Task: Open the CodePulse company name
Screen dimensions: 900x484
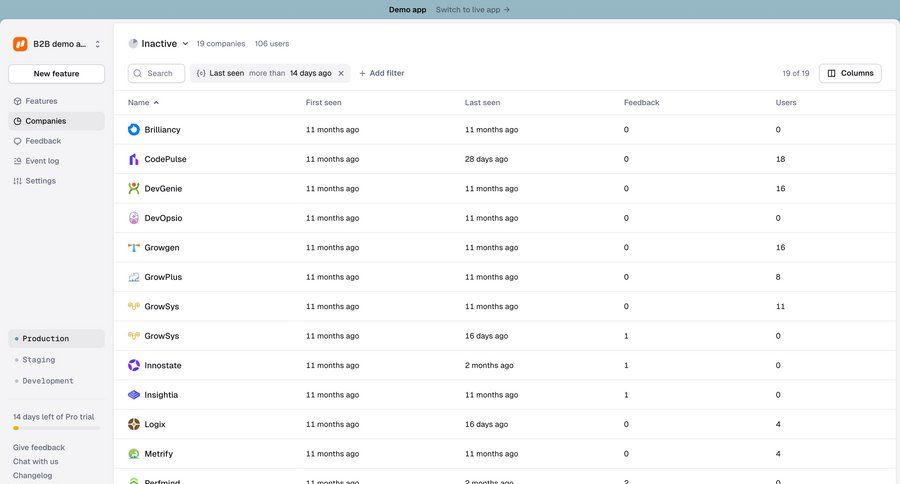Action: pos(165,159)
